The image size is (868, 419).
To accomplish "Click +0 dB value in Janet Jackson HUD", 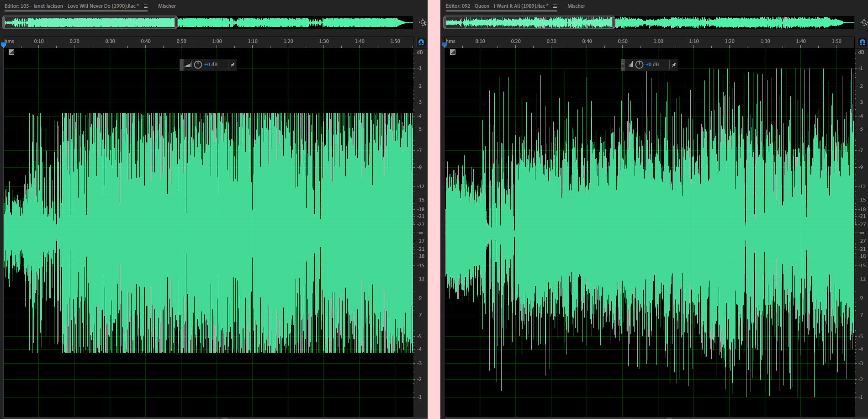I will tap(211, 65).
